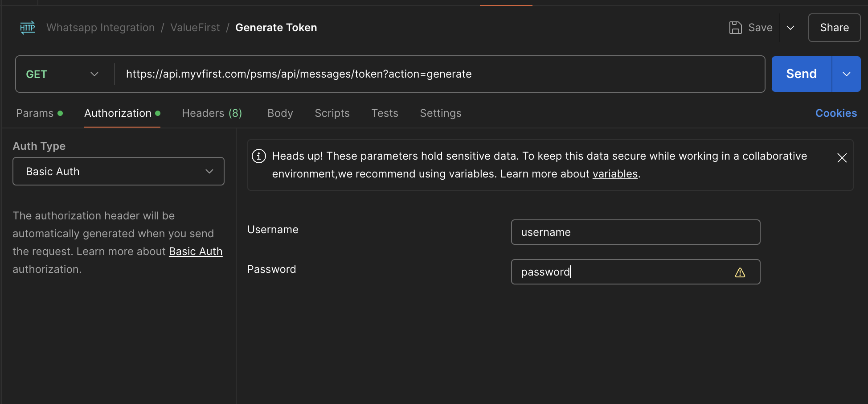Switch to the Params tab
This screenshot has width=868, height=404.
tap(35, 113)
